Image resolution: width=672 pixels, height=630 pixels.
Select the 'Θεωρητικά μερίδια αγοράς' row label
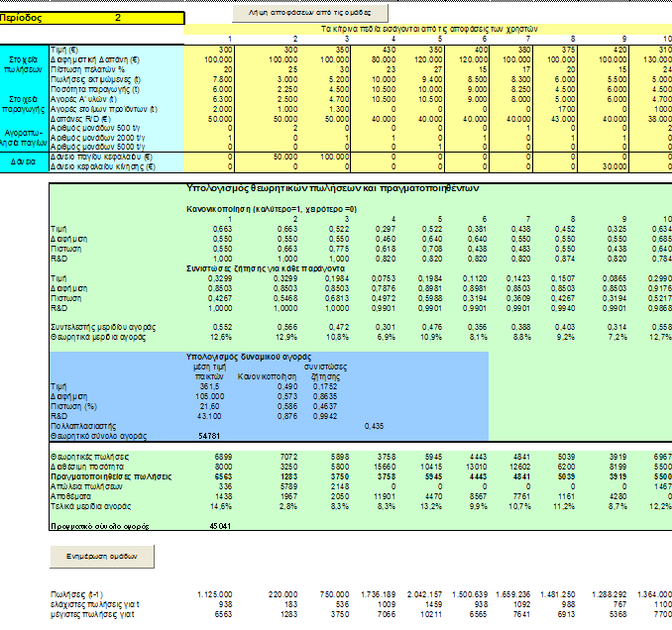(98, 337)
